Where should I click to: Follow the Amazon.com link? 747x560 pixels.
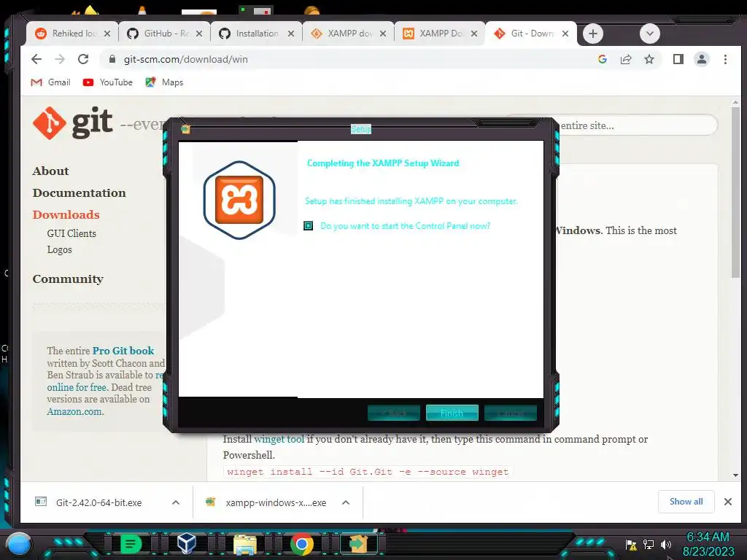[x=74, y=411]
